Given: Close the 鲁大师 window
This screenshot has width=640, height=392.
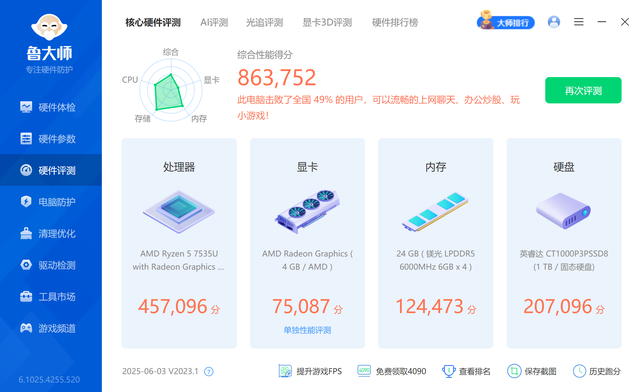Looking at the screenshot, I should (625, 22).
